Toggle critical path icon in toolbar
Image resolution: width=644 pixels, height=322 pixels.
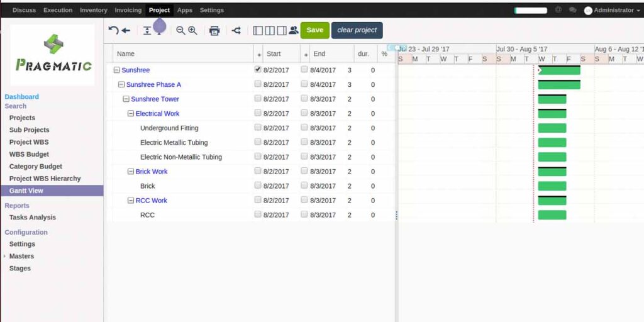point(236,30)
